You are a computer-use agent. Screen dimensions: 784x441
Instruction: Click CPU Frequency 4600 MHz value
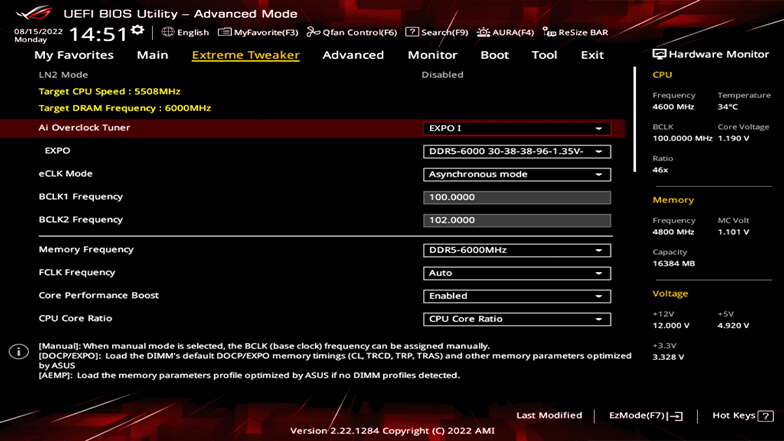674,107
